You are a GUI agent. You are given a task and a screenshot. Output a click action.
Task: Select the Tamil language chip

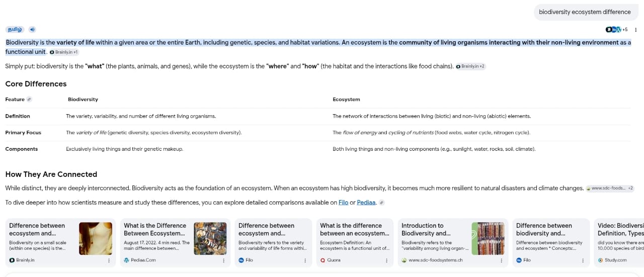(x=15, y=30)
